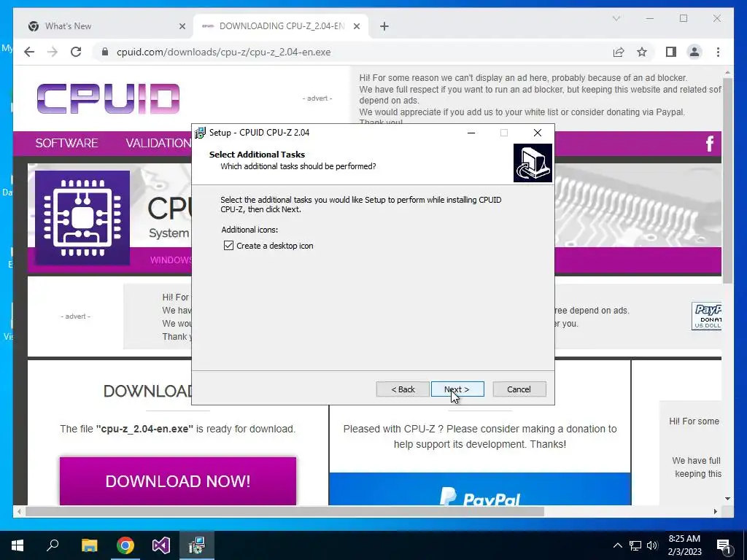This screenshot has width=747, height=560.
Task: Click WINDOWS link on purple bar
Action: [x=171, y=260]
